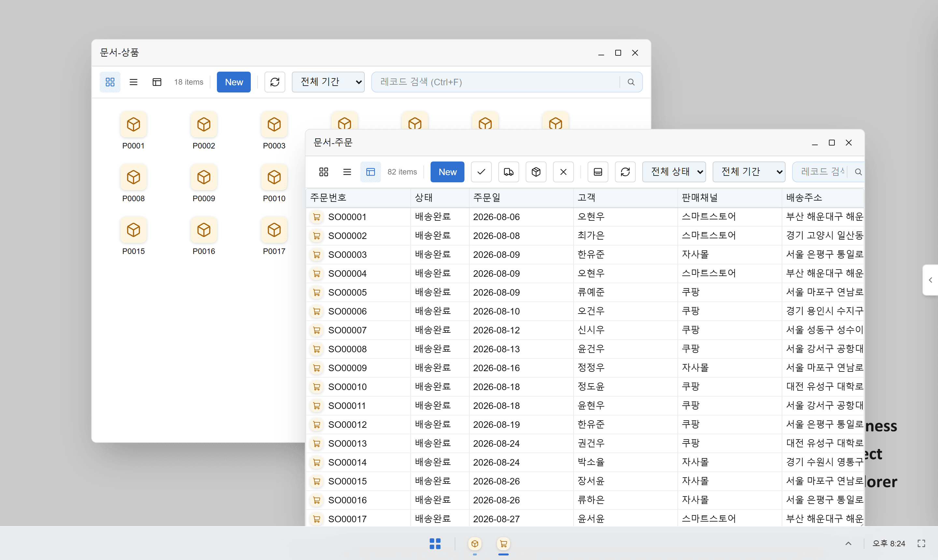Click New button in 주문 window

(447, 172)
